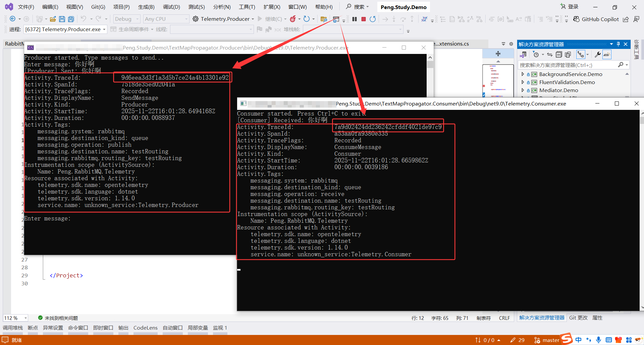Click the Hot Reload flame icon

tap(293, 19)
